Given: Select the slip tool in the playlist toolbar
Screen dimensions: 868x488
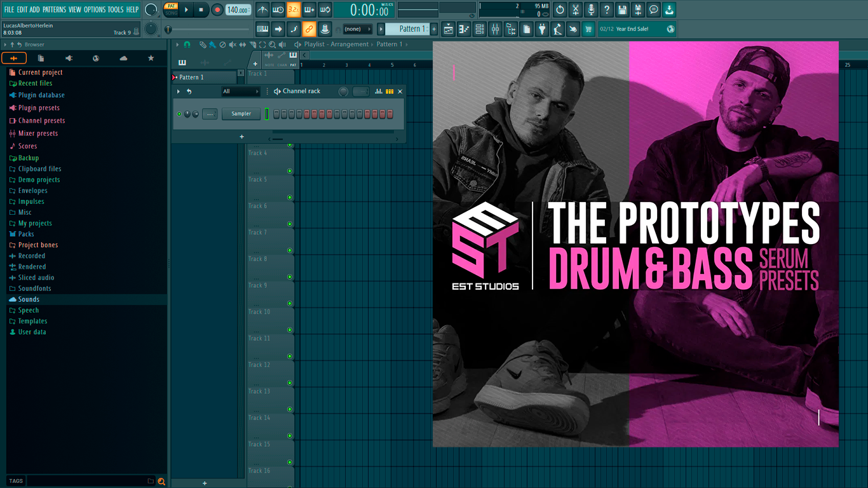Looking at the screenshot, I should click(243, 44).
